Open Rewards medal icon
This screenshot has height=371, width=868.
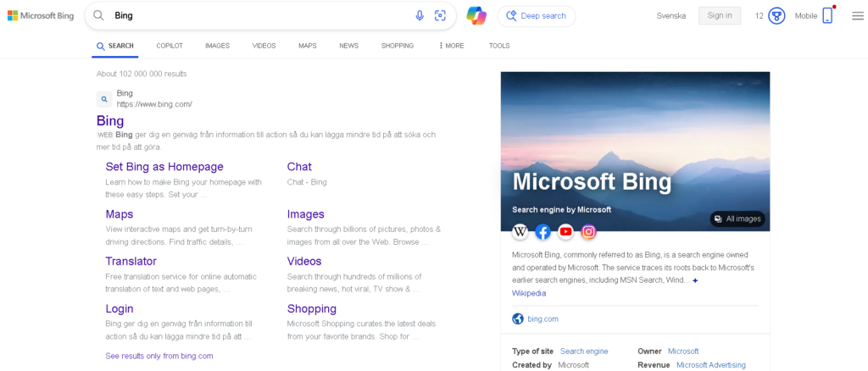point(776,16)
